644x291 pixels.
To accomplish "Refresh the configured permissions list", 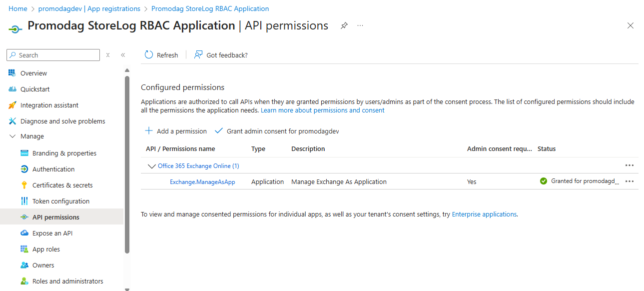I will point(161,54).
